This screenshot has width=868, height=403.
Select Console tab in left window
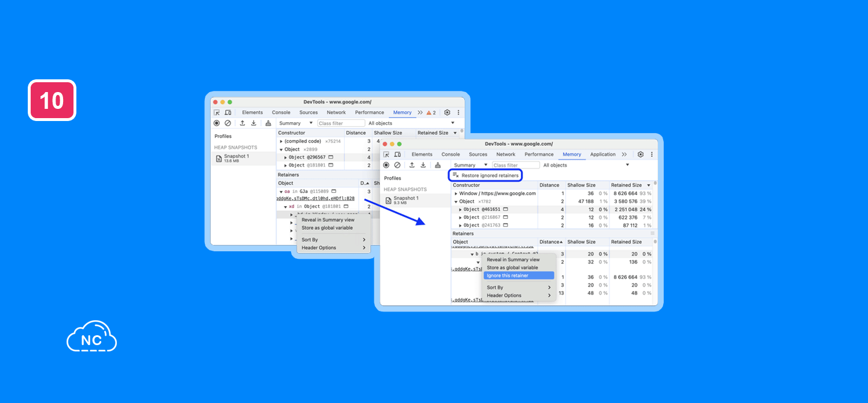click(x=281, y=112)
